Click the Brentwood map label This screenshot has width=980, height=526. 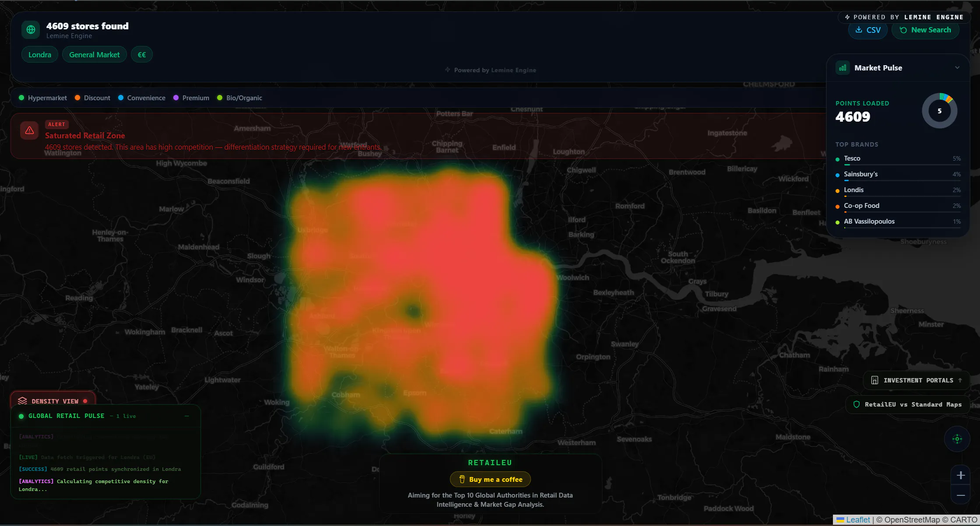(x=687, y=172)
